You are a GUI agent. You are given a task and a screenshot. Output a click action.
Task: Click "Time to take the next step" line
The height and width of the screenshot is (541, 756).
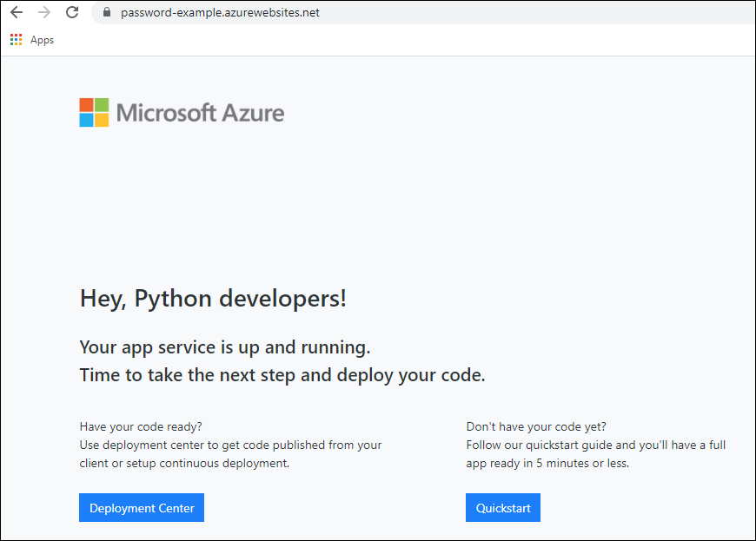pos(282,375)
